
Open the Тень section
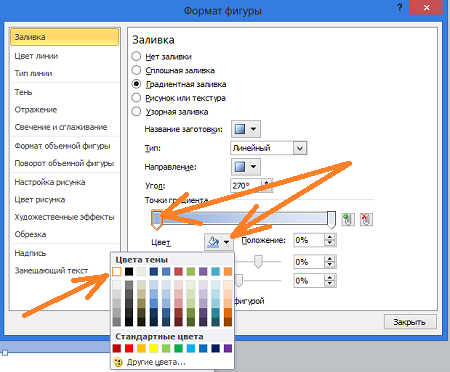click(x=23, y=92)
